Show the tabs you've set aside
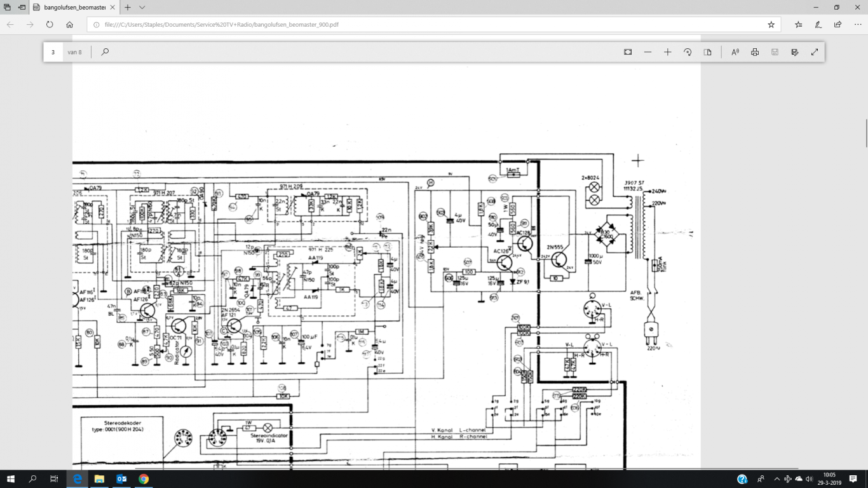 7,8
